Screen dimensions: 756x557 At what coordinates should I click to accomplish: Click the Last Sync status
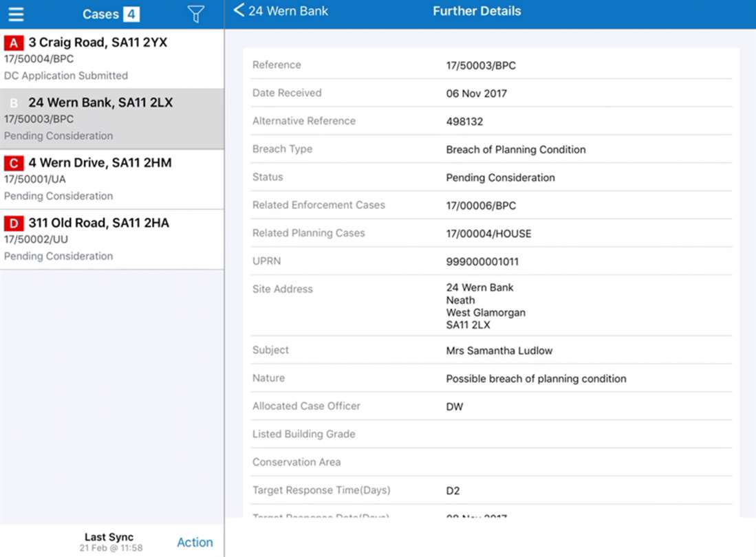(x=110, y=542)
